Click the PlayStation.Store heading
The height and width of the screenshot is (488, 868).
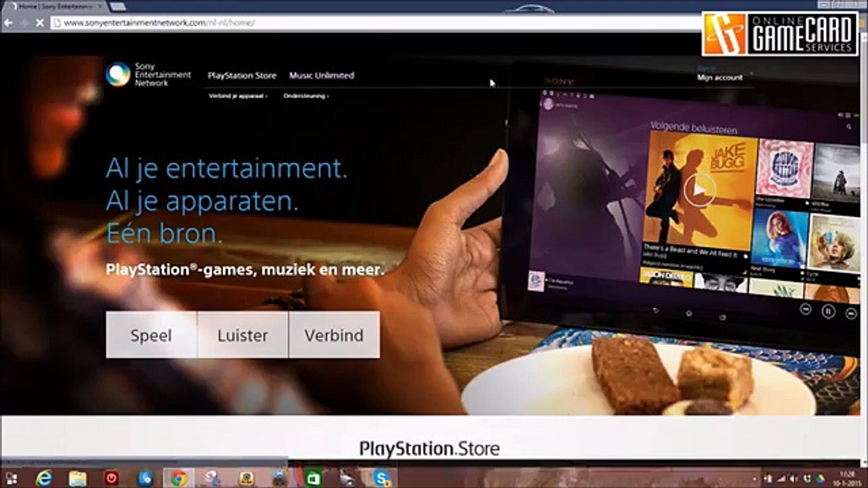[429, 449]
